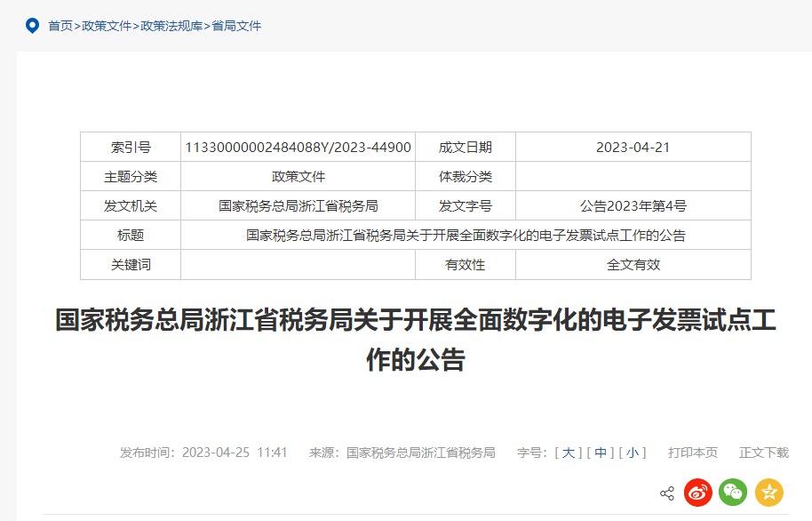Share via the yellow QZone star icon
The width and height of the screenshot is (812, 521).
pyautogui.click(x=768, y=492)
